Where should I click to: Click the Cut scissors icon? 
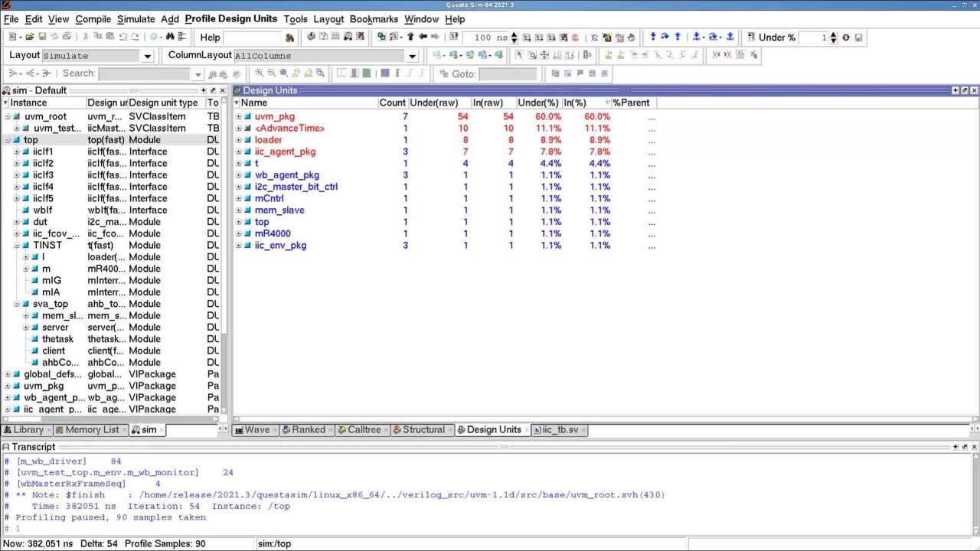click(x=86, y=37)
